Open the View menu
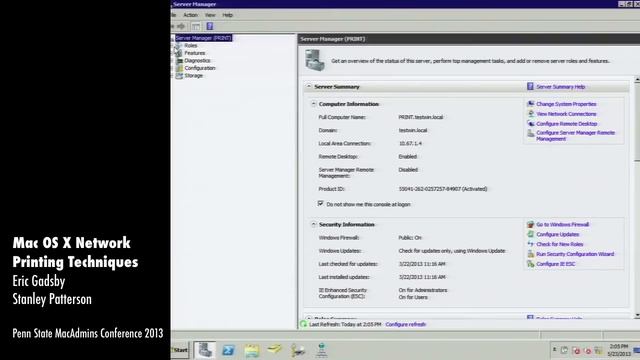Screen dimensions: 640x360 click(x=210, y=15)
